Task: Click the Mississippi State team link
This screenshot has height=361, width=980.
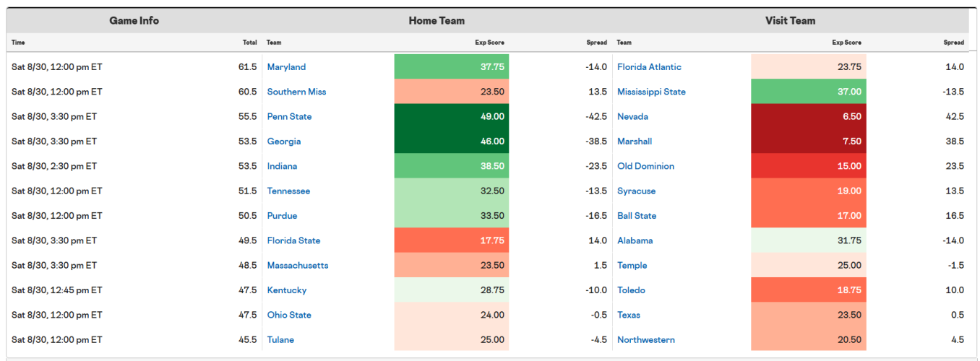Action: 651,92
